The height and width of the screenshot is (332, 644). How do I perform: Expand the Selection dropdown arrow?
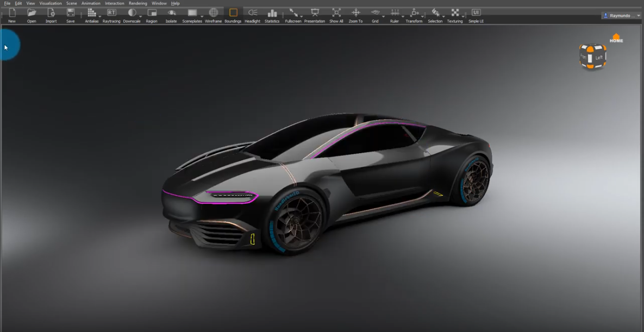[x=443, y=17]
